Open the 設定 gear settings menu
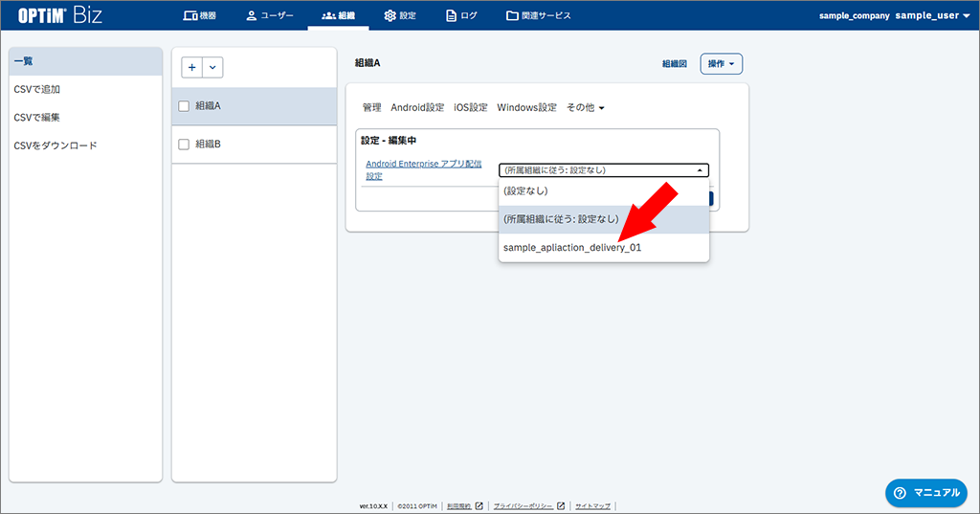The width and height of the screenshot is (980, 514). [x=399, y=15]
